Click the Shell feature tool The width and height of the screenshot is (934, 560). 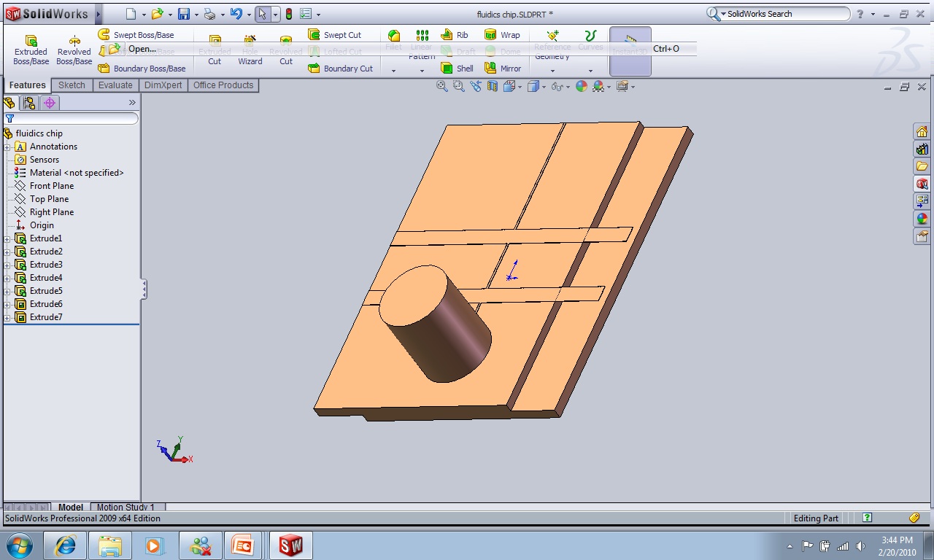[458, 69]
